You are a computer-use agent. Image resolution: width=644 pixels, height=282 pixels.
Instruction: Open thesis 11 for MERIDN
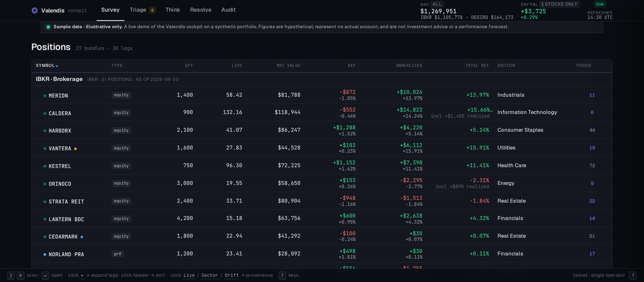coord(592,95)
